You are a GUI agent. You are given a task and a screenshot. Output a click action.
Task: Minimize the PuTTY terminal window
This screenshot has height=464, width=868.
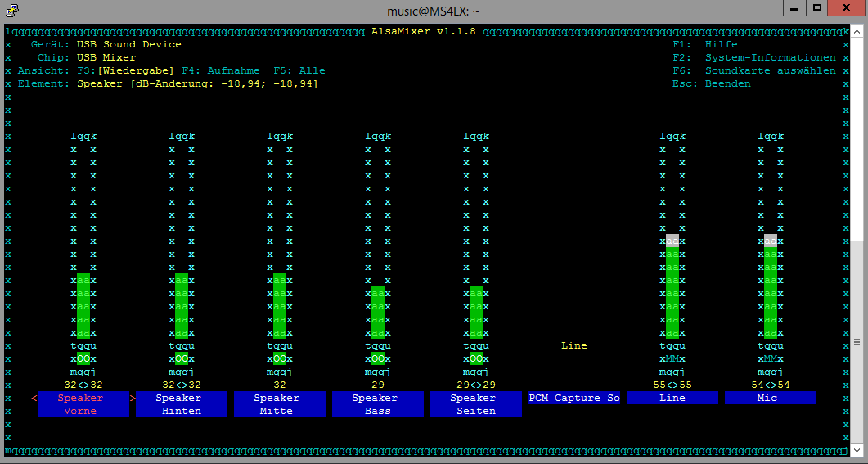(794, 7)
